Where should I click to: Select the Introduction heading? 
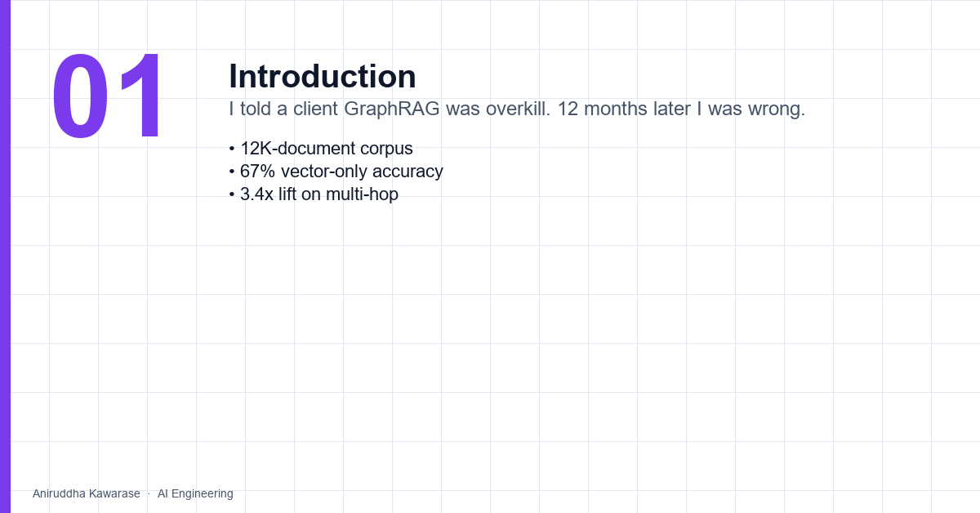[323, 76]
